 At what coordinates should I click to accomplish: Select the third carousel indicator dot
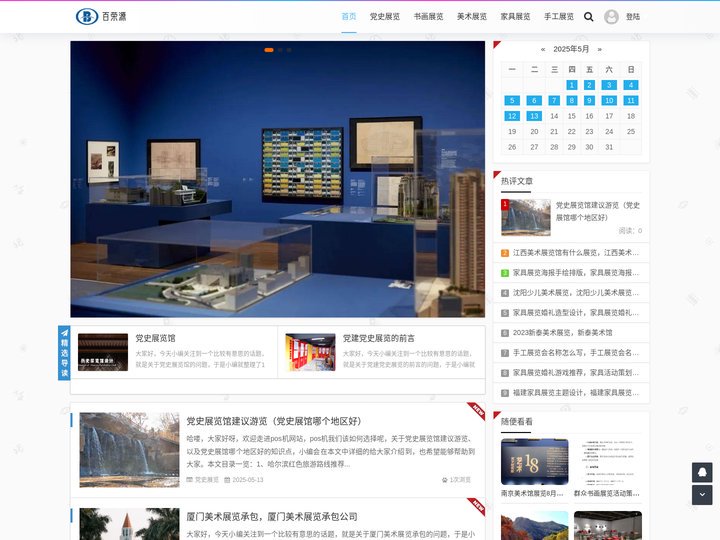[289, 50]
